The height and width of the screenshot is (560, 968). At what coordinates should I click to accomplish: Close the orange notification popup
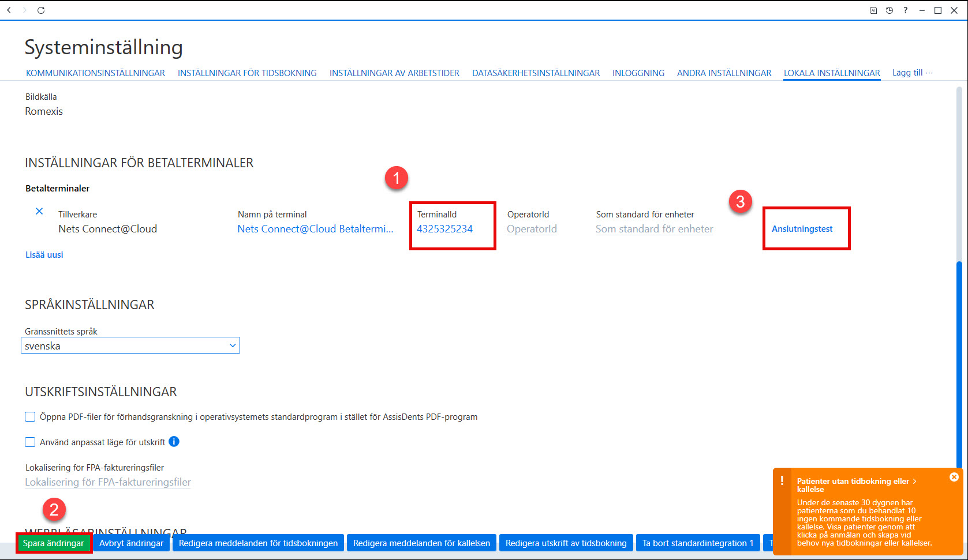tap(954, 477)
